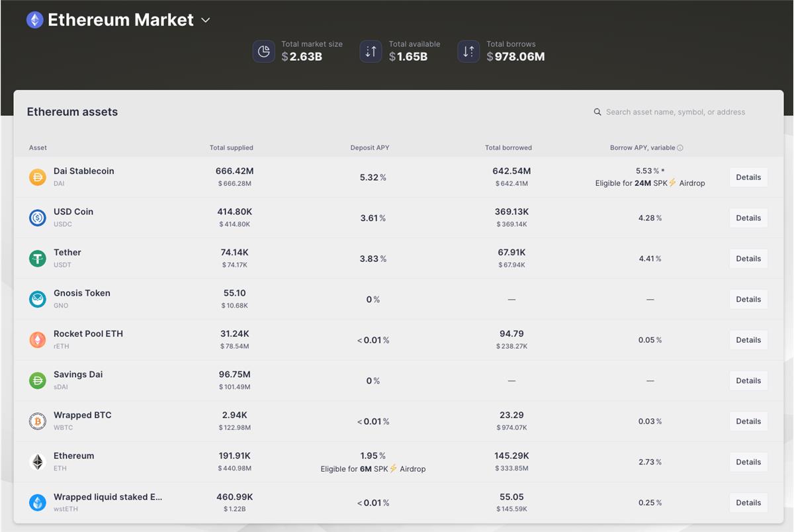The image size is (794, 532).
Task: Open Details for Ethereum ETH
Action: [748, 462]
